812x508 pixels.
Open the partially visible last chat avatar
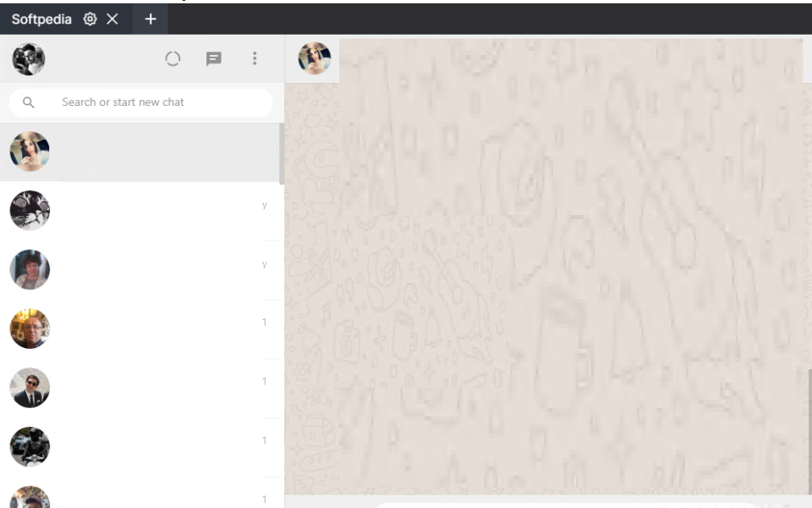click(30, 498)
